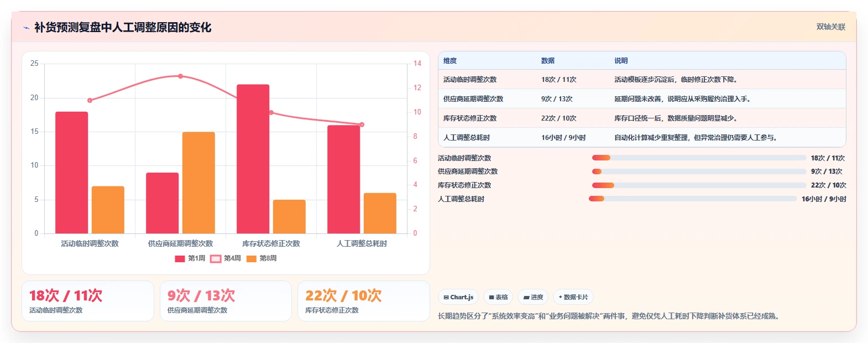Click the progress value 22次 / 10次
The width and height of the screenshot is (868, 343).
point(829,185)
